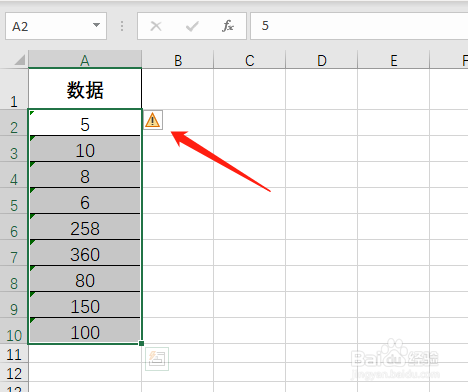Select row 3 header
This screenshot has width=468, height=392.
tap(14, 149)
